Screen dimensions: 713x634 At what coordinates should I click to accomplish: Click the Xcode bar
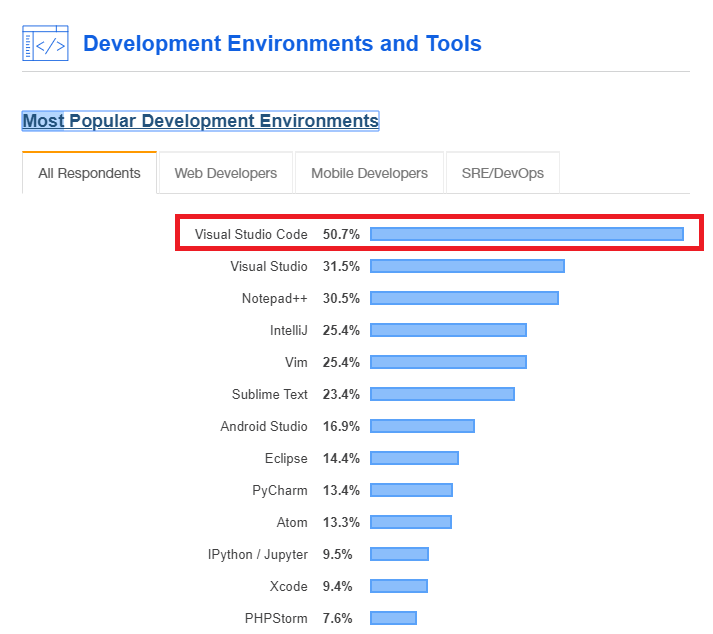click(399, 587)
